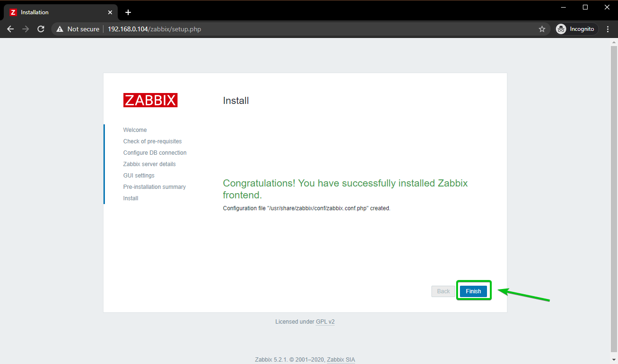This screenshot has width=618, height=364.
Task: Open the Chrome three-dot menu
Action: coord(608,29)
